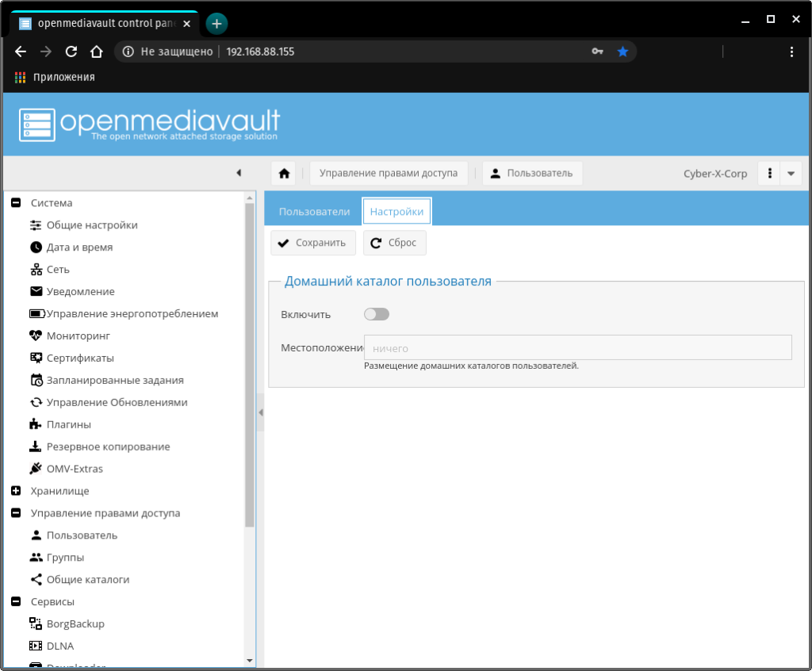Toggle the home directory enable switch
812x671 pixels.
pos(377,315)
